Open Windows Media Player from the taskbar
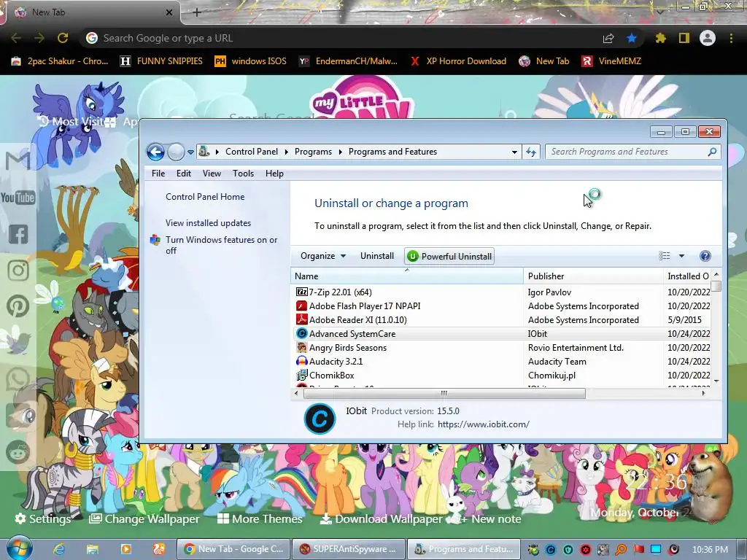 click(125, 549)
